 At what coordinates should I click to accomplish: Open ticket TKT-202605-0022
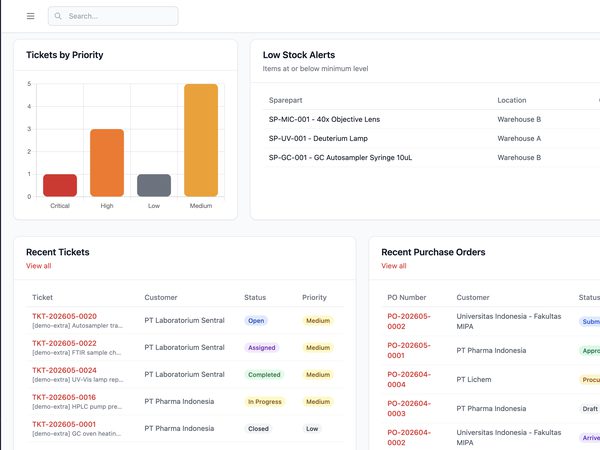pos(64,343)
